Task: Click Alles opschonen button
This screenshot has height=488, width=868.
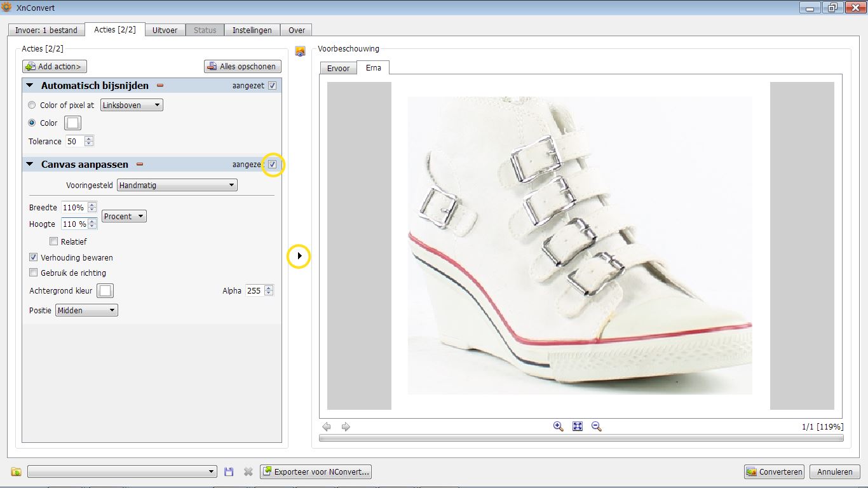Action: pyautogui.click(x=242, y=67)
